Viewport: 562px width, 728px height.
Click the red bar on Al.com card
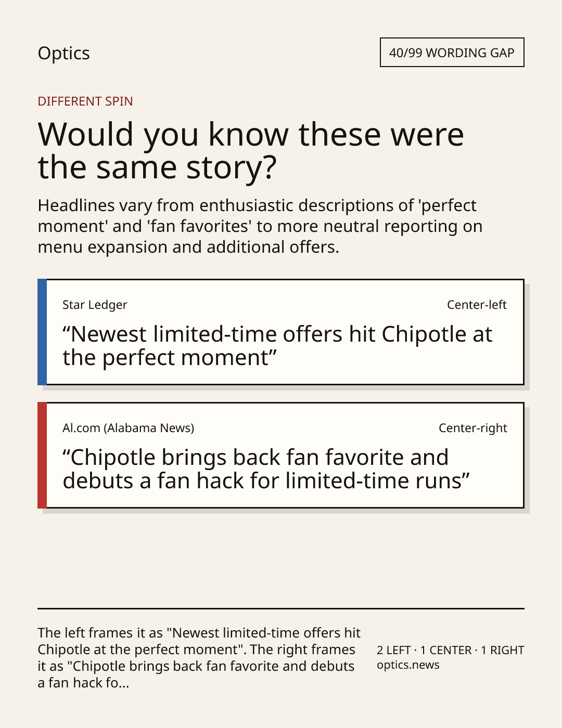tap(42, 456)
